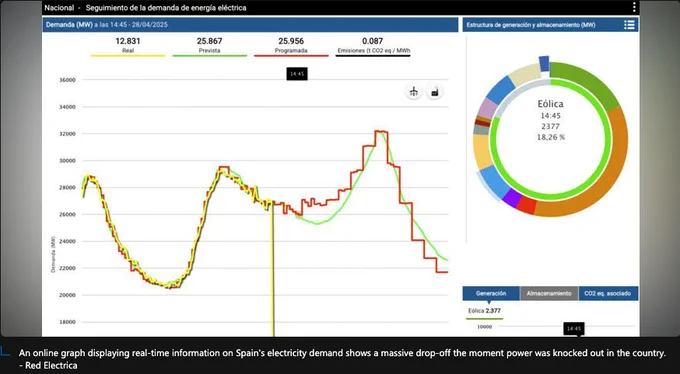The image size is (680, 374).
Task: Click the 36000 y-axis label
Action: click(x=67, y=80)
